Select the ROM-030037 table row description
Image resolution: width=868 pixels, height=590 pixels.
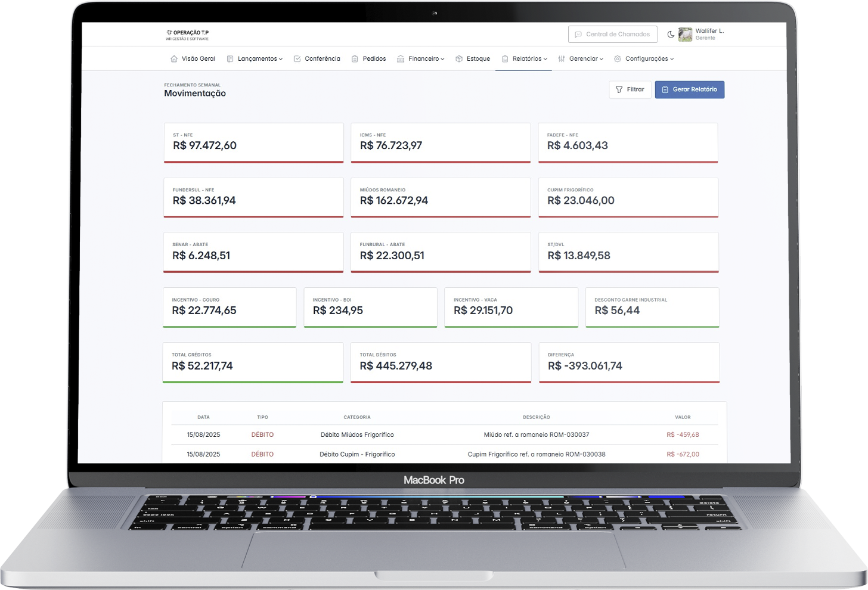click(x=536, y=434)
